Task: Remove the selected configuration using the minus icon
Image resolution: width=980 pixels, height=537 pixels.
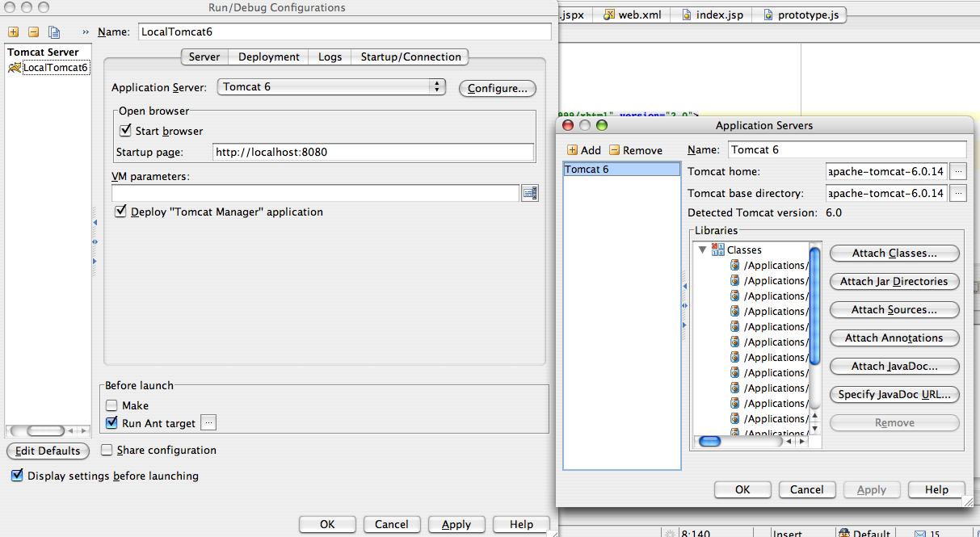Action: pos(32,31)
